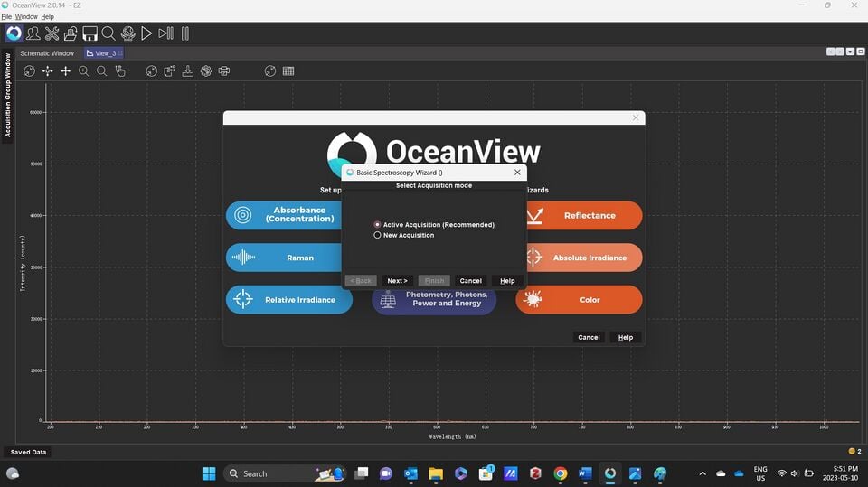The height and width of the screenshot is (487, 868).
Task: Open the wrench and screwdriver tools icon
Action: [x=52, y=33]
